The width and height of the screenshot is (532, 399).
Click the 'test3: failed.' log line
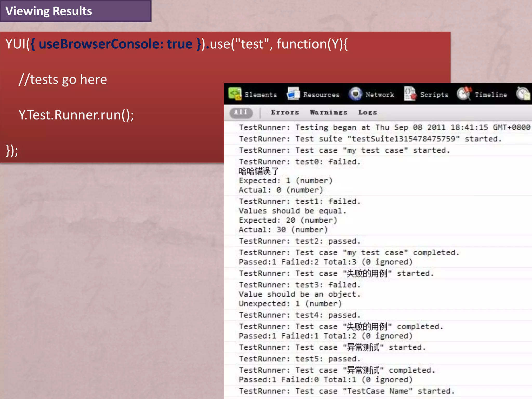coord(300,285)
